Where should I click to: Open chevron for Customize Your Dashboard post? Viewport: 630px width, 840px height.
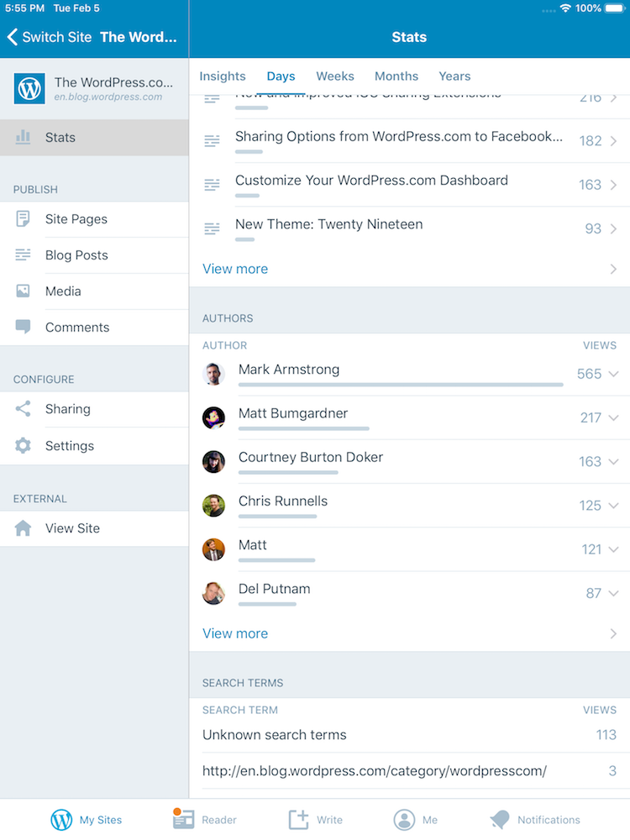(x=614, y=185)
